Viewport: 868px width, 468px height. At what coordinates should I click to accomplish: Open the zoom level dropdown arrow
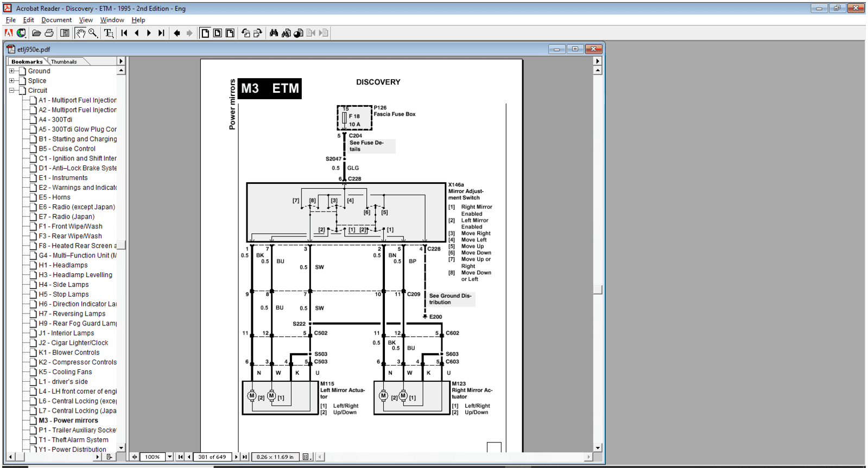click(x=169, y=457)
